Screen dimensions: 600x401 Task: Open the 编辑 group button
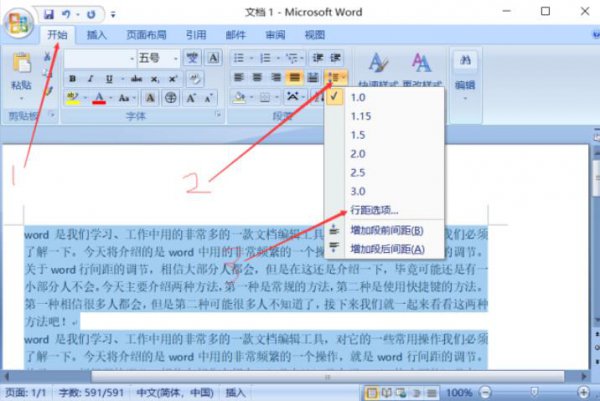coord(465,77)
